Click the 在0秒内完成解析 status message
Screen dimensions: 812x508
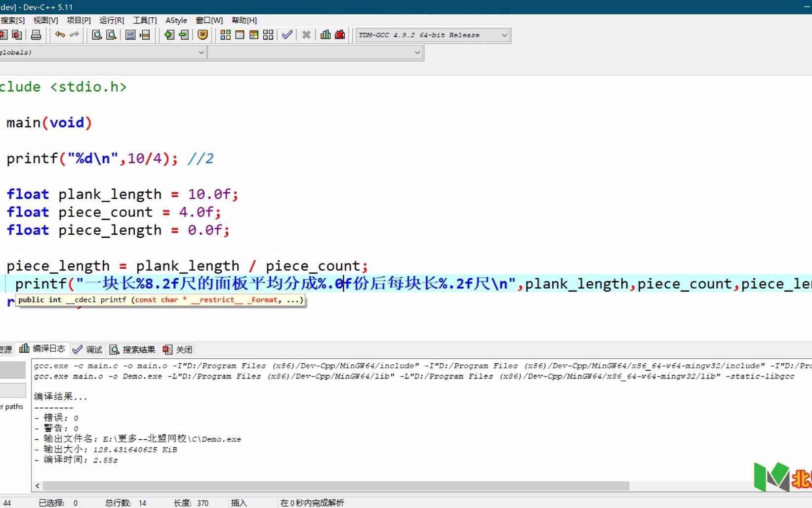(312, 503)
